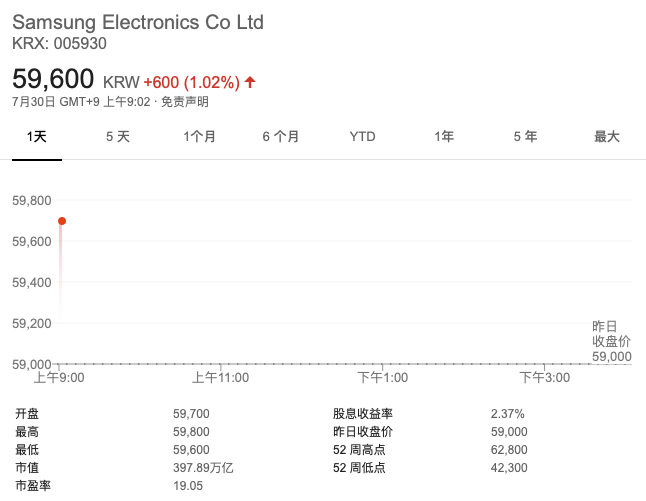Screen dimensions: 646x501
Task: Click the 59,600 current price
Action: pyautogui.click(x=53, y=79)
